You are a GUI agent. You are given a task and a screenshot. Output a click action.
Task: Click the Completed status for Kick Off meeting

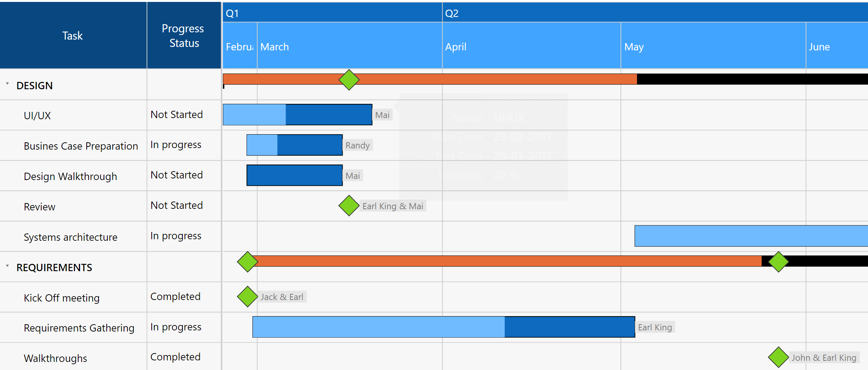pyautogui.click(x=176, y=297)
